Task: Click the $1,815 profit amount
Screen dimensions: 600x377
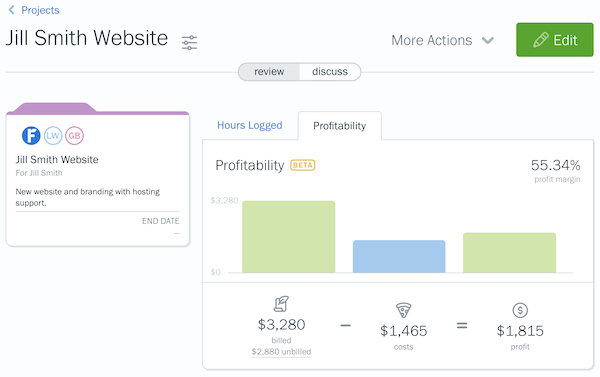Action: pos(520,331)
